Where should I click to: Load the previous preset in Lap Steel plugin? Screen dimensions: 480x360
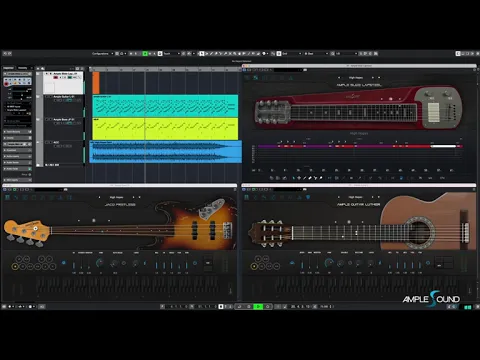339,78
